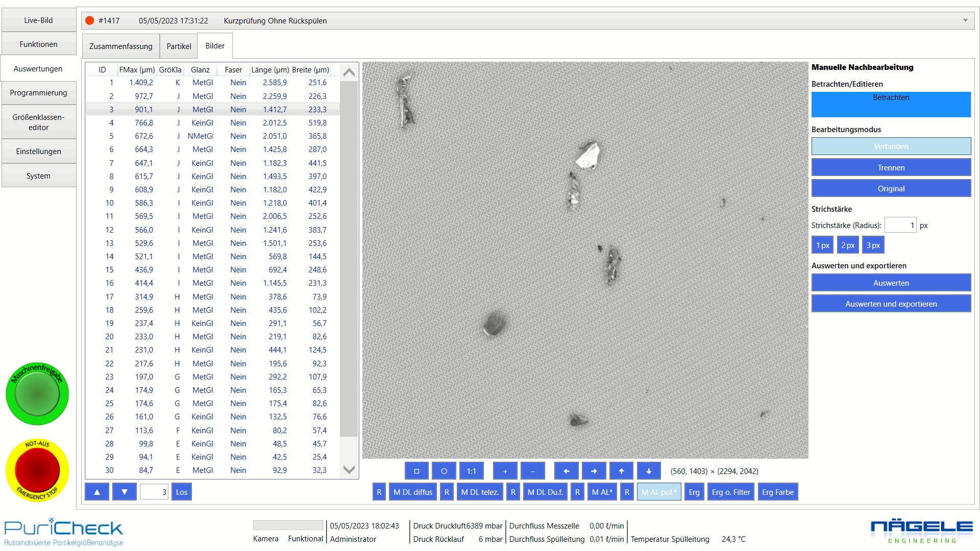The height and width of the screenshot is (551, 980).
Task: Open Einstellungen in the sidebar
Action: coord(38,152)
